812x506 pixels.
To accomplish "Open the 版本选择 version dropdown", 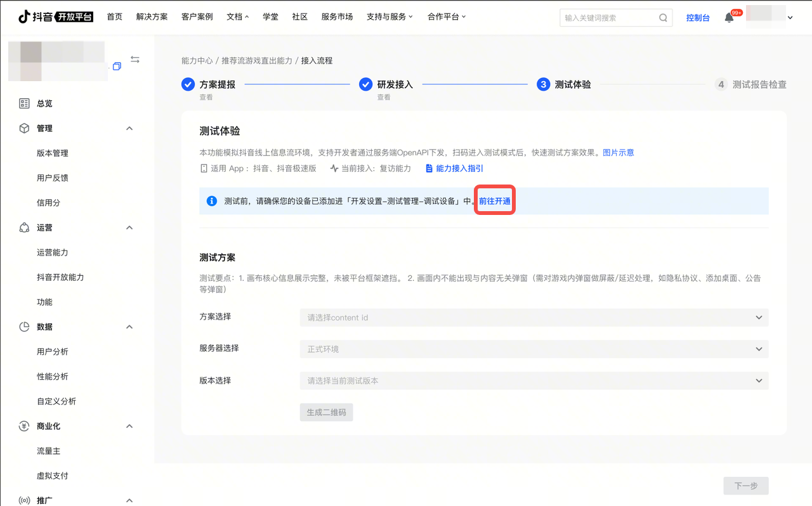I will pos(534,380).
